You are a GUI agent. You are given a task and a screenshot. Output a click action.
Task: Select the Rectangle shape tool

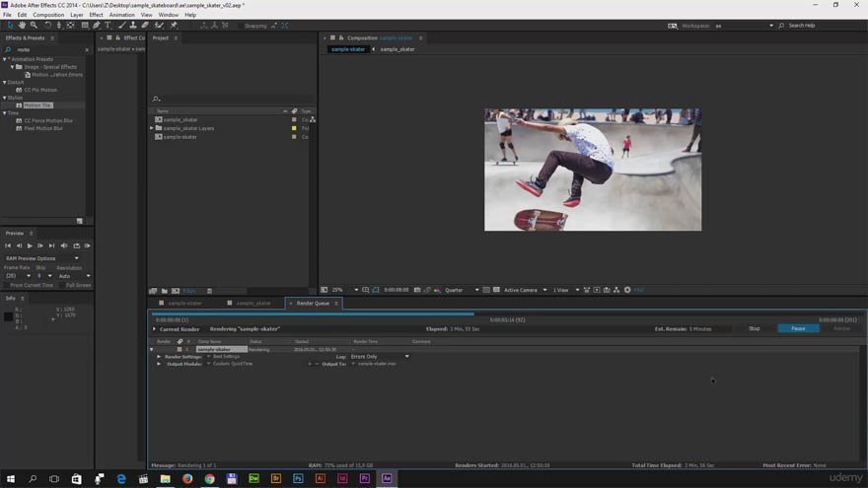85,26
